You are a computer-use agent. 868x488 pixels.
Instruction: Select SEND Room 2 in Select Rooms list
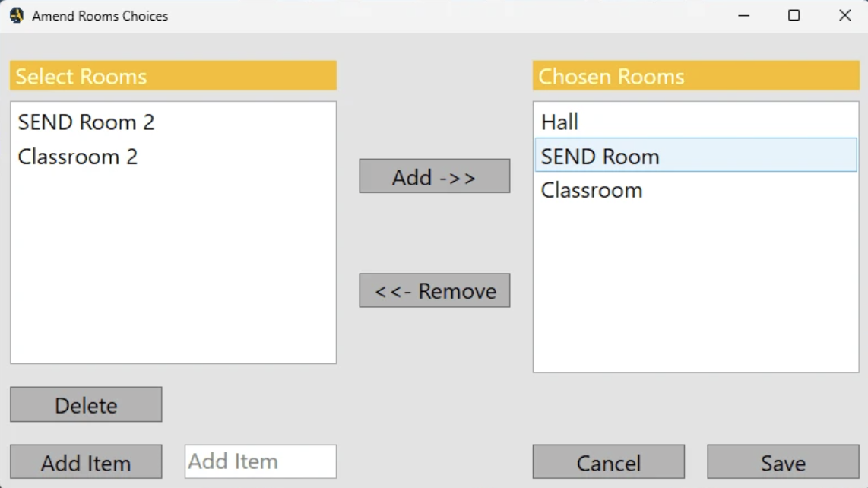(86, 122)
